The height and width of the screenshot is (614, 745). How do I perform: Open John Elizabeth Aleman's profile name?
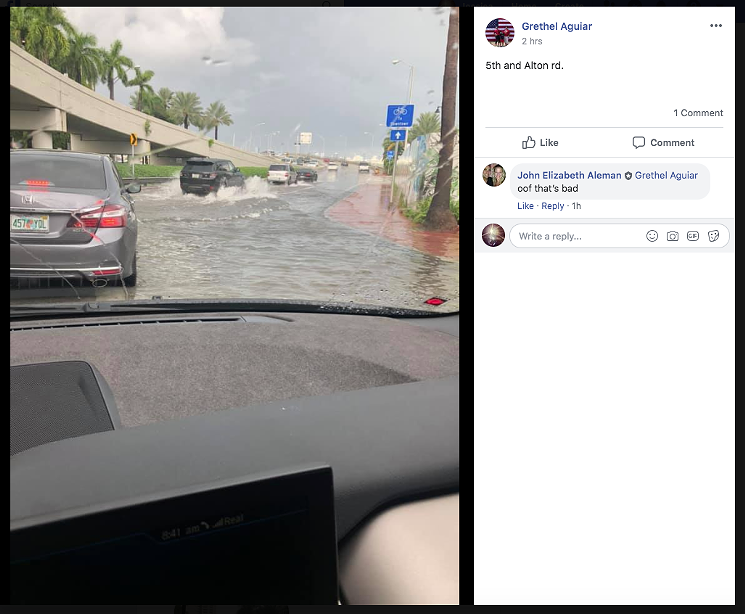[x=569, y=175]
